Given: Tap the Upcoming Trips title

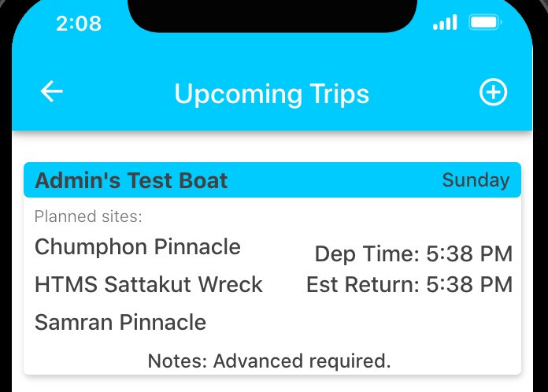Looking at the screenshot, I should point(272,94).
